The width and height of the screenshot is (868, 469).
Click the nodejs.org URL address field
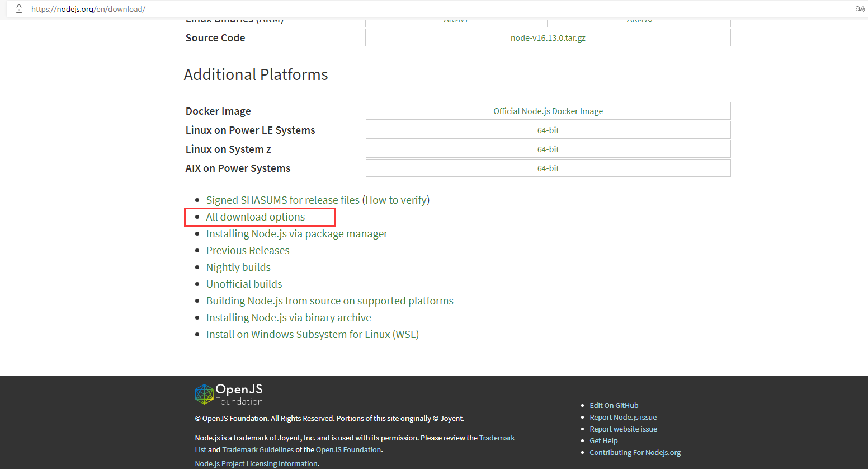click(88, 9)
